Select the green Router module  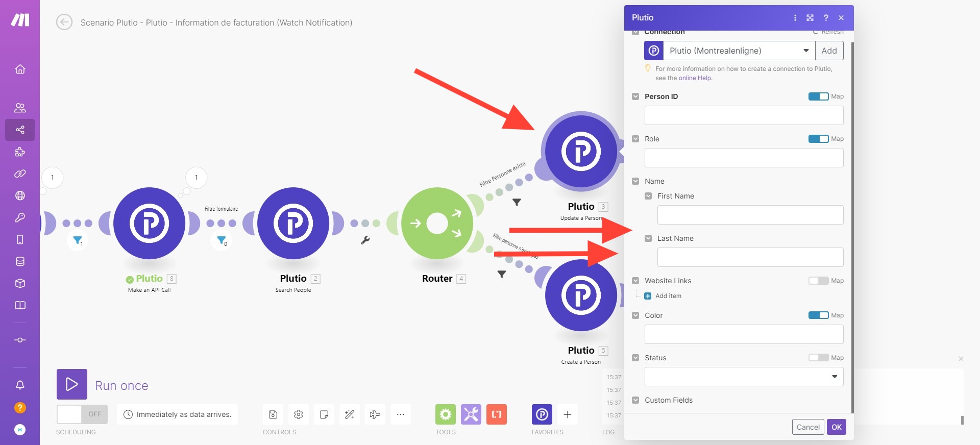[437, 224]
